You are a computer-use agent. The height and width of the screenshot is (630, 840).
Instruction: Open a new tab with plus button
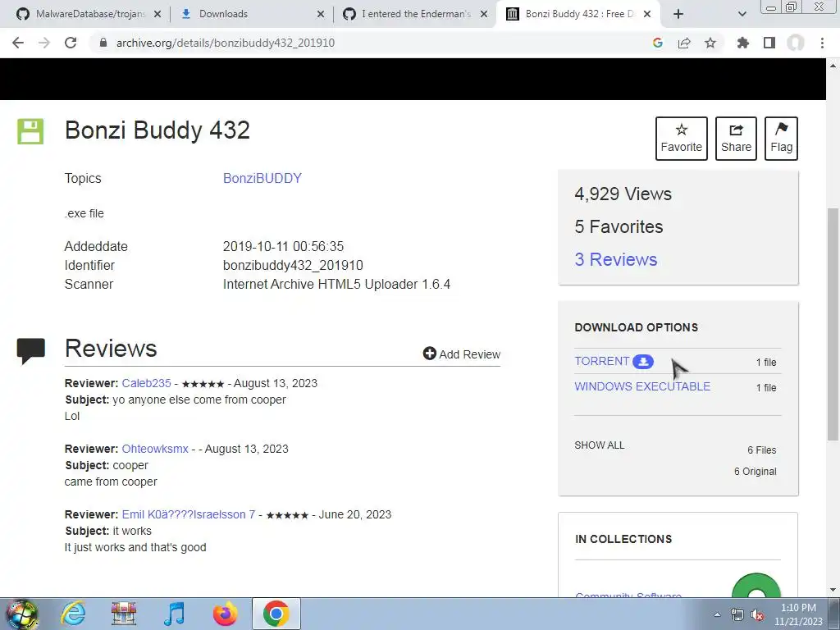point(678,14)
